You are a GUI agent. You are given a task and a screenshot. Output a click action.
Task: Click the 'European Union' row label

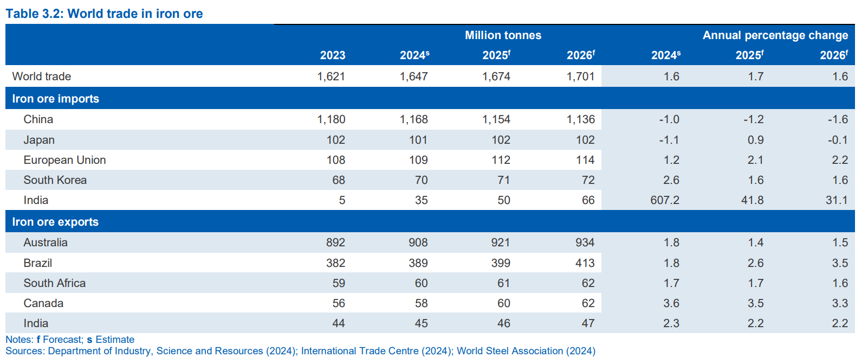tap(65, 160)
